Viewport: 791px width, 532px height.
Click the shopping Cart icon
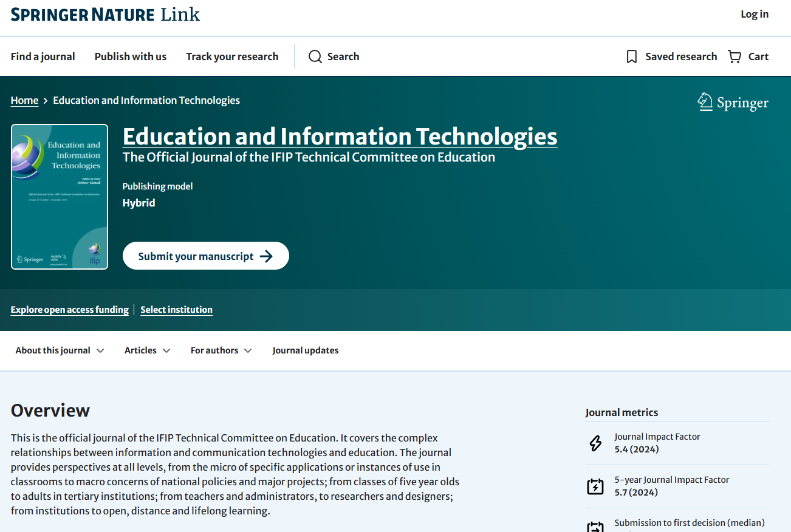[x=734, y=56]
